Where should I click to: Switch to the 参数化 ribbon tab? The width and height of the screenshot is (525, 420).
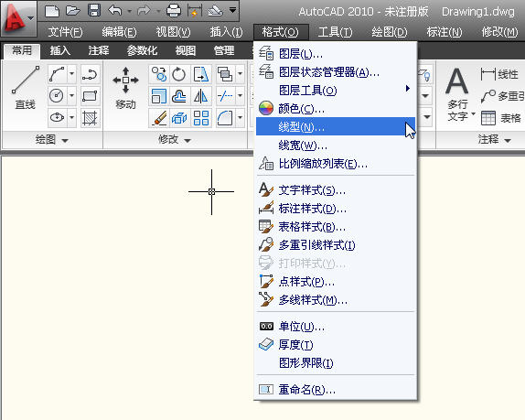pos(142,50)
